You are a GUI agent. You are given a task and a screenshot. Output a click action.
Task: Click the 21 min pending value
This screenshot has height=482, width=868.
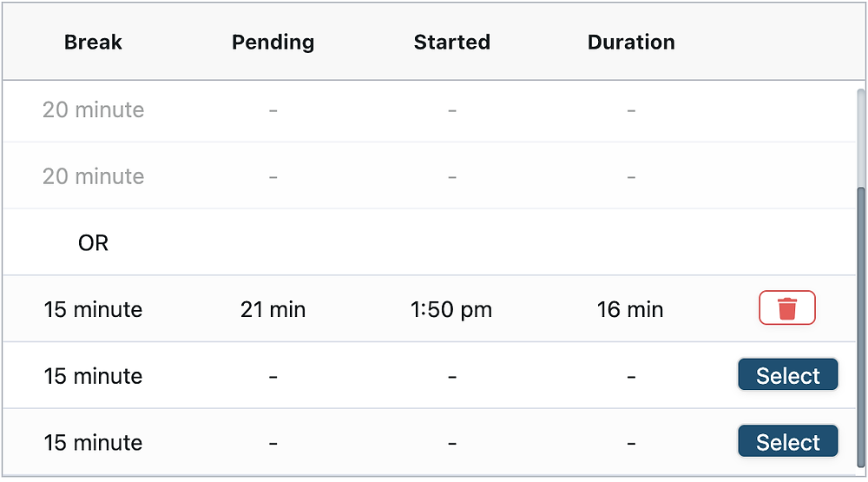273,309
